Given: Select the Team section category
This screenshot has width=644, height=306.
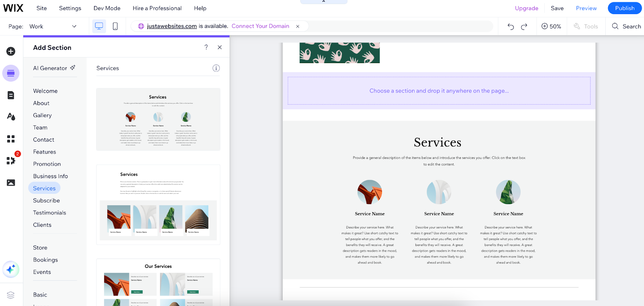Looking at the screenshot, I should click(40, 127).
